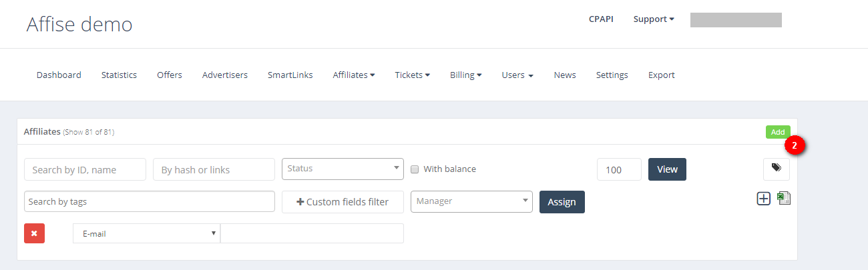Click the tags icon button
The width and height of the screenshot is (868, 270).
776,169
